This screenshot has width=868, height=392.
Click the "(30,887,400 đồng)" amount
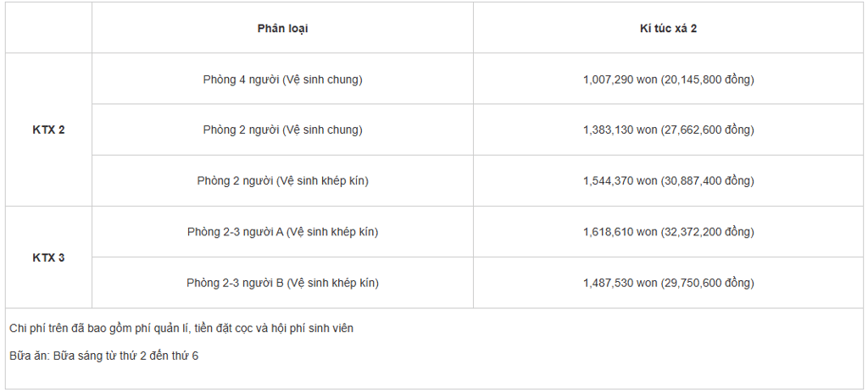708,181
